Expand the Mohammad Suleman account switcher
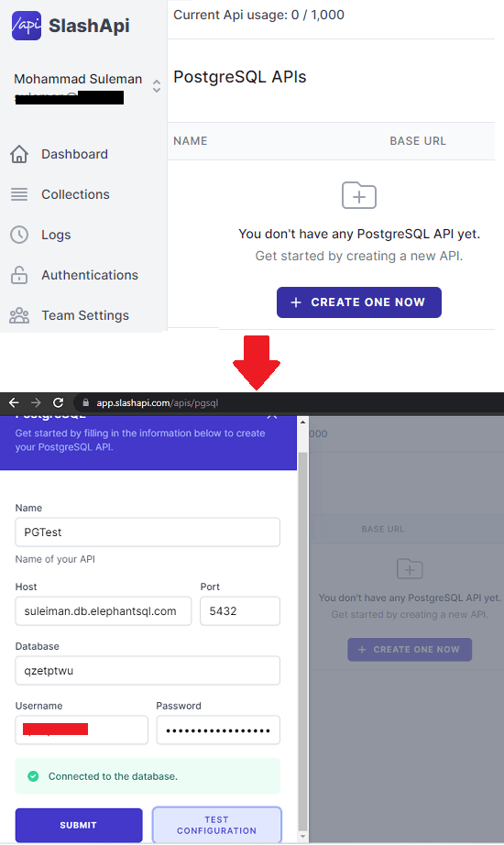The image size is (504, 845). tap(157, 86)
